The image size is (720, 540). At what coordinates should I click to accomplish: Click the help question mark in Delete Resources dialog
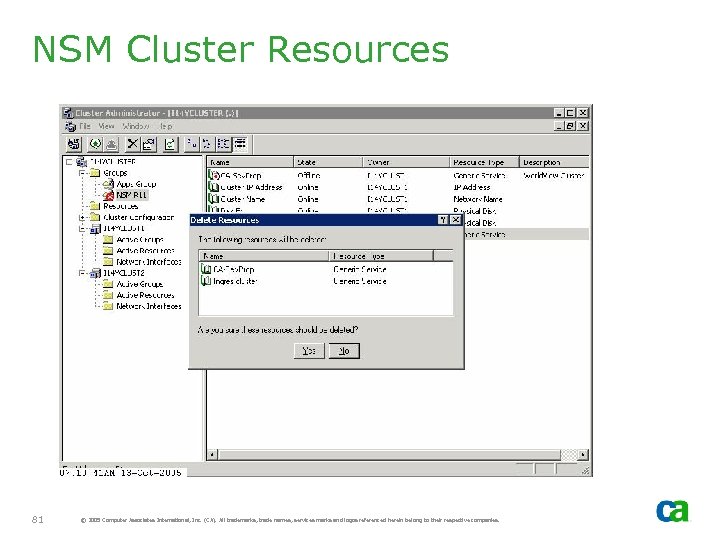click(x=443, y=220)
